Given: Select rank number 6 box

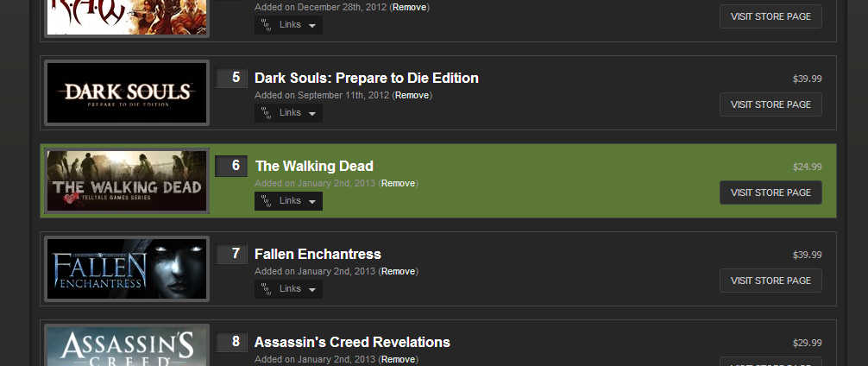Looking at the screenshot, I should click(231, 166).
